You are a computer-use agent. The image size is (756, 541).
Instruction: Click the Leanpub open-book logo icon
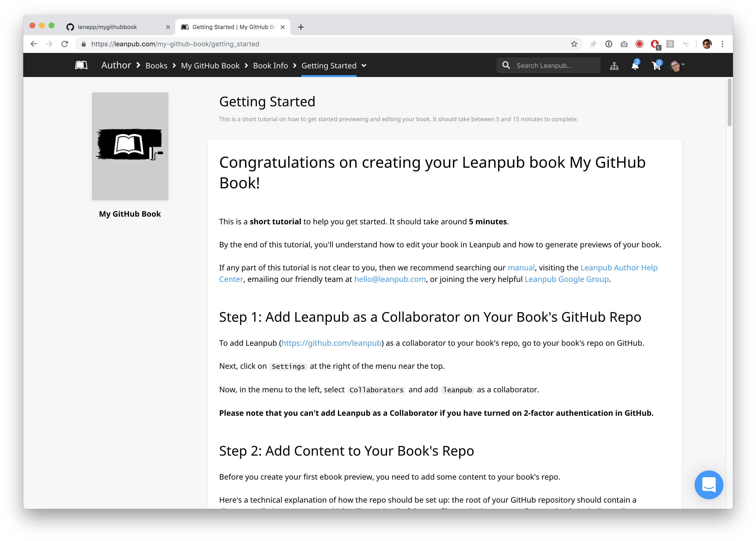[81, 65]
